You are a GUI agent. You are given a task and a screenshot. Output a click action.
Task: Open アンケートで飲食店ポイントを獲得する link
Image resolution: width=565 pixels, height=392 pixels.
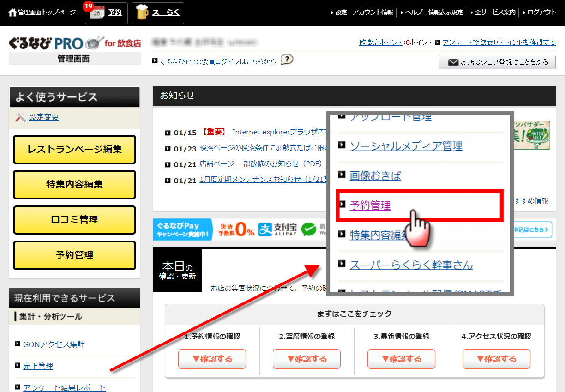pyautogui.click(x=499, y=42)
